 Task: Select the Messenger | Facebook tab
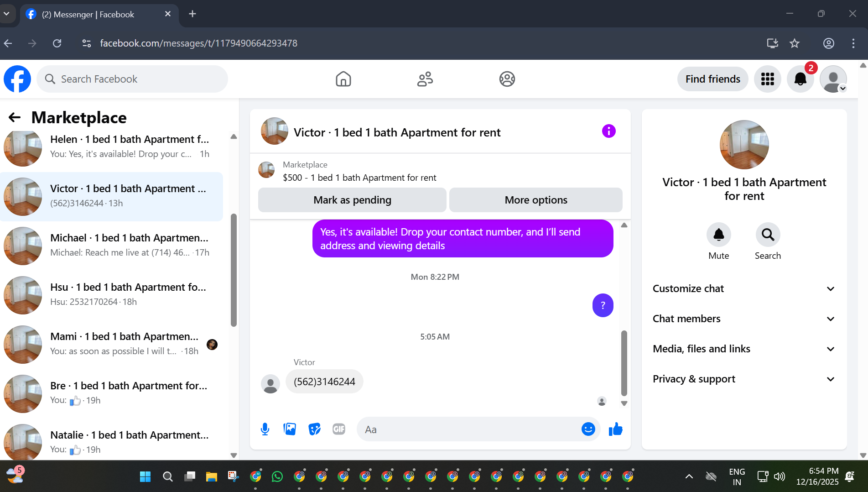coord(98,14)
